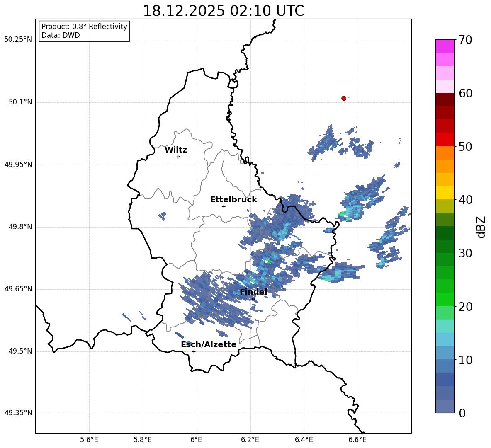Click the 49.35°N latitude label
This screenshot has height=448, width=491.
(18, 413)
